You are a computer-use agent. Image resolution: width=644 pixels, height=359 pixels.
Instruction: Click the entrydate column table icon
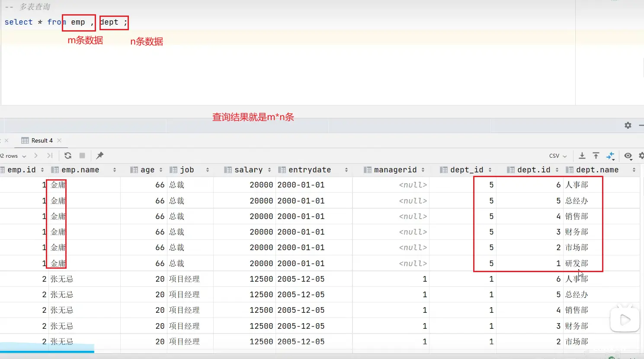[x=282, y=170]
